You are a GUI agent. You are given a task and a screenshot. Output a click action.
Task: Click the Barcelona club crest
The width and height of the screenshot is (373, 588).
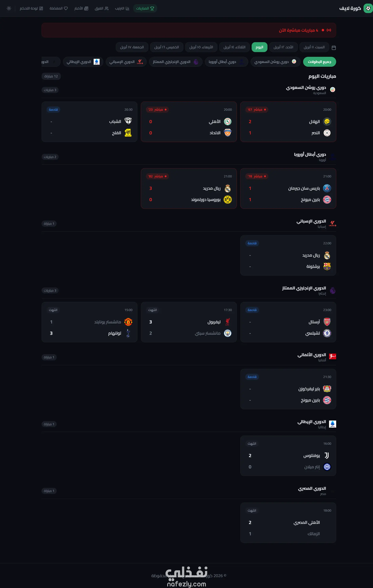327,266
